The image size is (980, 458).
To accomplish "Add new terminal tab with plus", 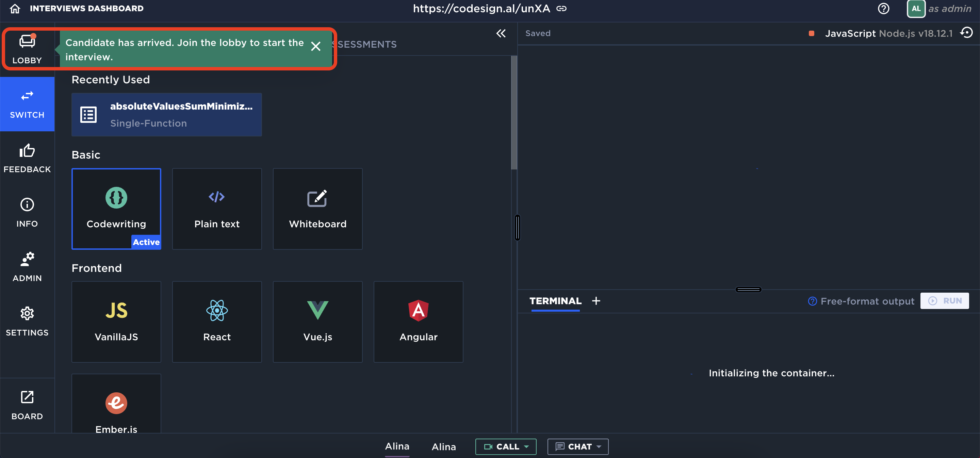I will point(596,301).
